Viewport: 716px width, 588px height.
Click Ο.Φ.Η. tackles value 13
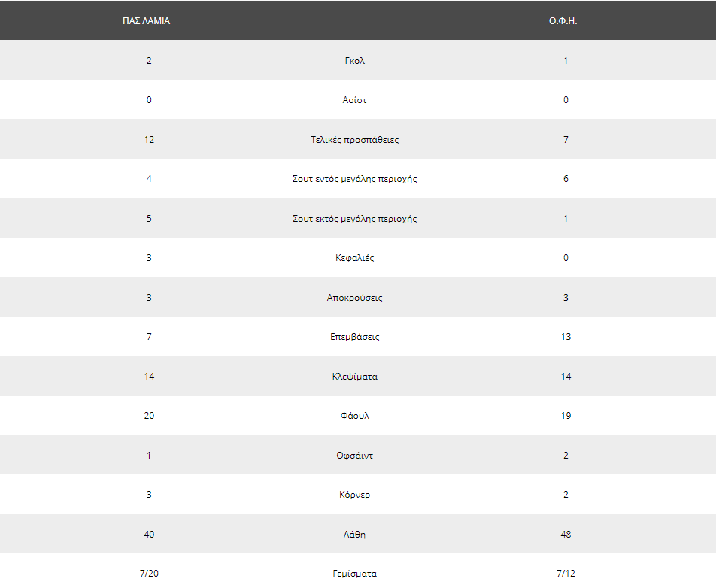click(x=566, y=337)
